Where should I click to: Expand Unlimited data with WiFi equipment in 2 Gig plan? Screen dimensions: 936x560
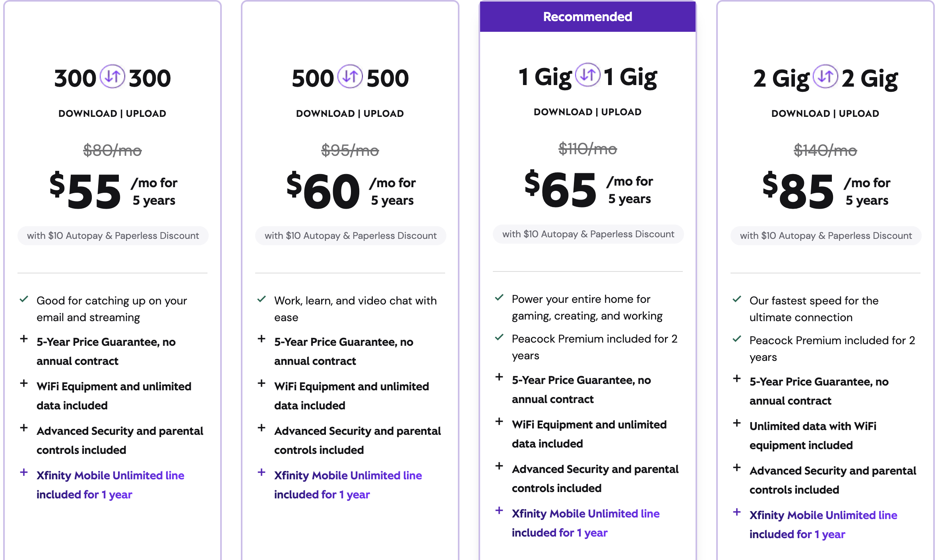click(x=737, y=423)
